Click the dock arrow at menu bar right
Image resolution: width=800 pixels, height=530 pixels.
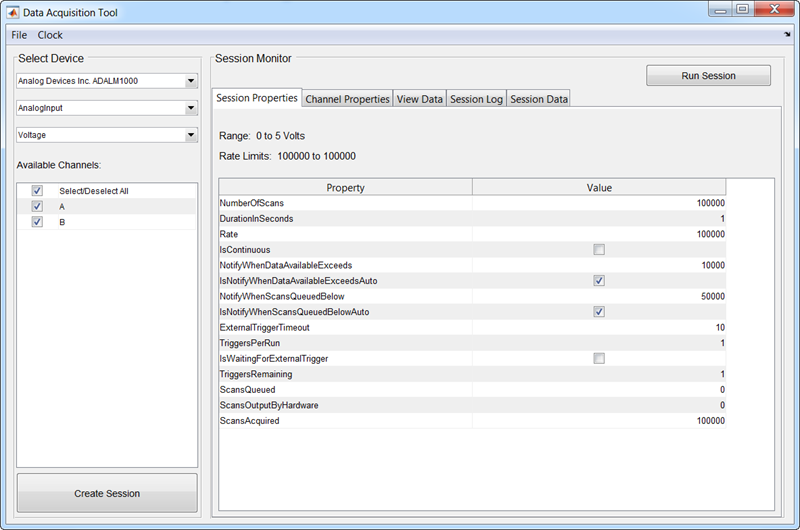coord(787,35)
